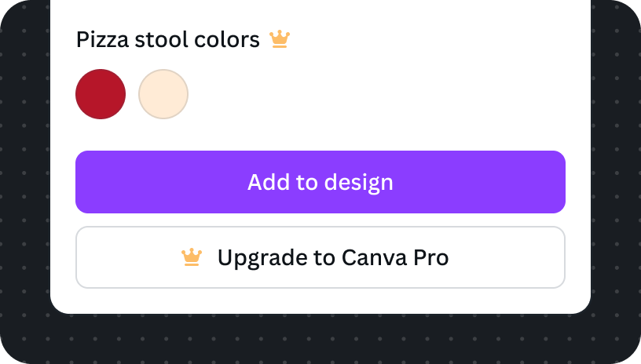Click the purple Add to design button
641x364 pixels.
(x=320, y=182)
